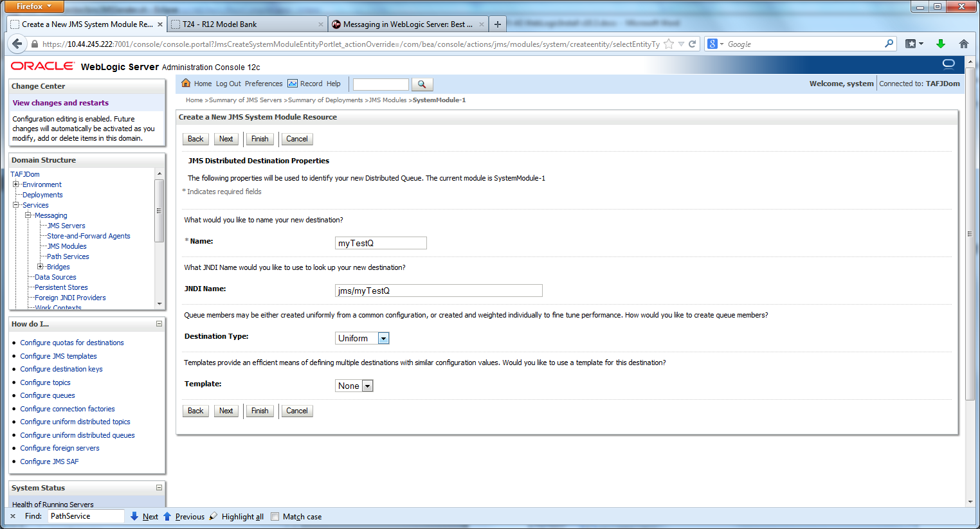Click the find bar Previous arrow
This screenshot has height=529, width=980.
click(x=167, y=516)
